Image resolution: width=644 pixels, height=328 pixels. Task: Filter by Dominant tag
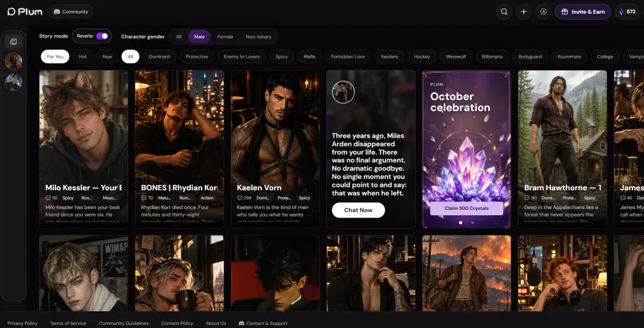pos(159,57)
